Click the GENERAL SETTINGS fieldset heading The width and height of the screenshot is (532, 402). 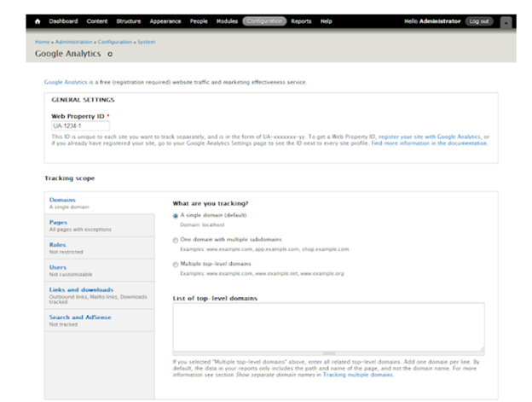[x=84, y=100]
